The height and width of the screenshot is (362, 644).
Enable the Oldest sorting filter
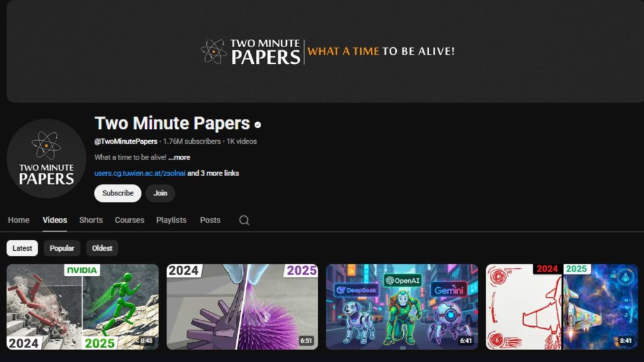coord(102,248)
